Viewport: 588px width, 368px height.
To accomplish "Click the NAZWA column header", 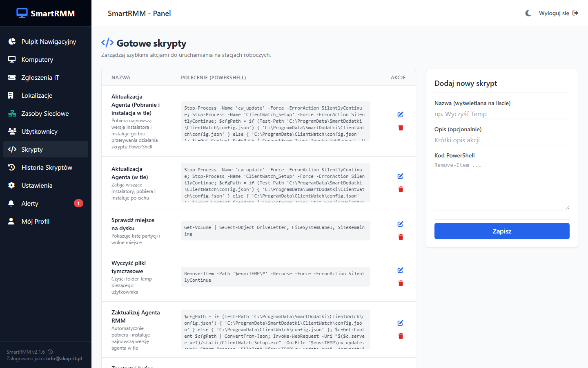I will [121, 77].
